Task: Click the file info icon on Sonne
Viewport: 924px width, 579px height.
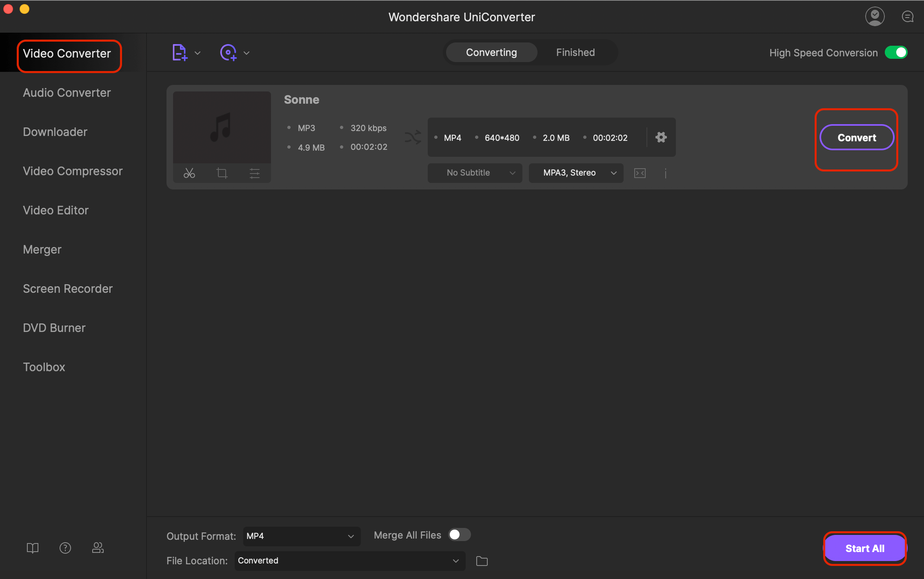Action: coord(665,172)
